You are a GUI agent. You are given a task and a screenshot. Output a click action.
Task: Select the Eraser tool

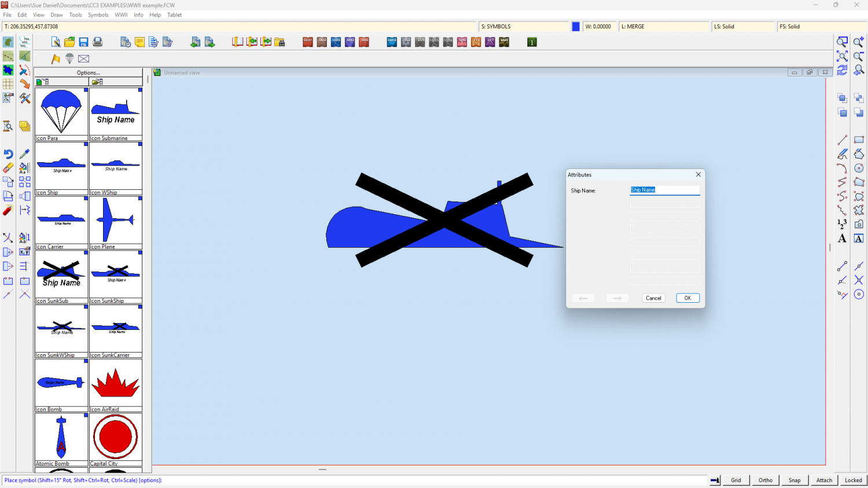point(8,168)
